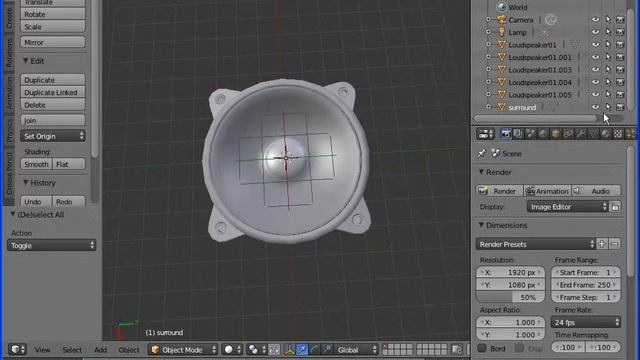The image size is (640, 360).
Task: Open the Particles properties tab icon
Action: (x=631, y=134)
